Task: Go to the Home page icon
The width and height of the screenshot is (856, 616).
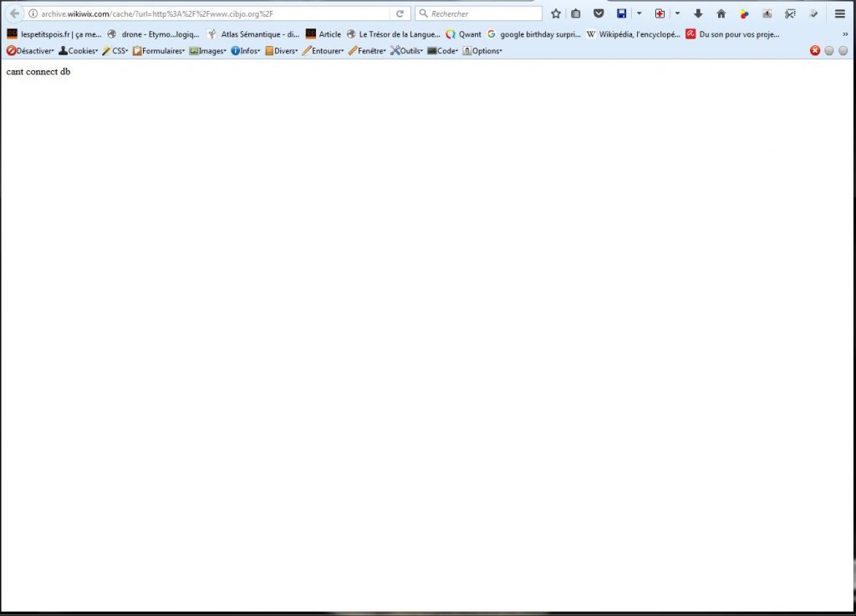Action: 721,13
